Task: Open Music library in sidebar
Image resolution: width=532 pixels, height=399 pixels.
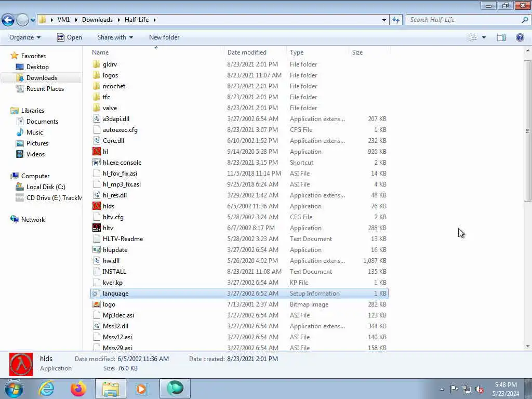Action: coord(35,132)
